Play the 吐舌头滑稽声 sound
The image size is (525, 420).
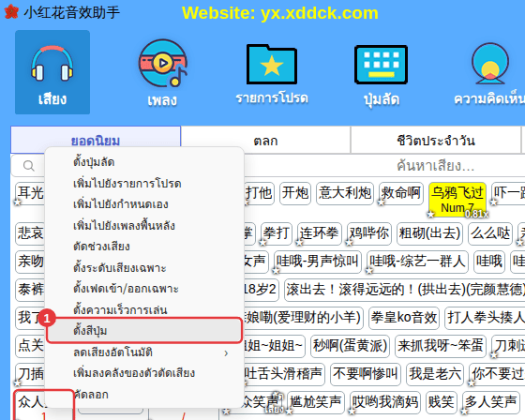[x=283, y=374]
